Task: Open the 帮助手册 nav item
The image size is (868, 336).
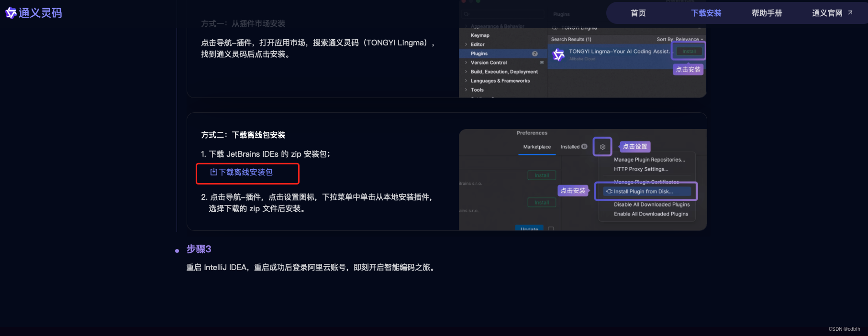Action: tap(767, 13)
